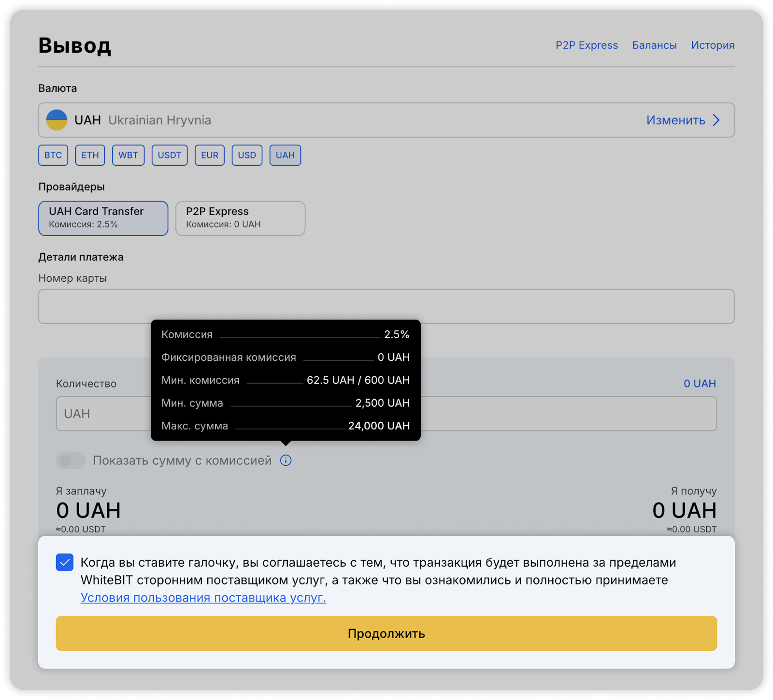The width and height of the screenshot is (773, 700).
Task: Open the currency selector via Изменить
Action: [x=675, y=120]
